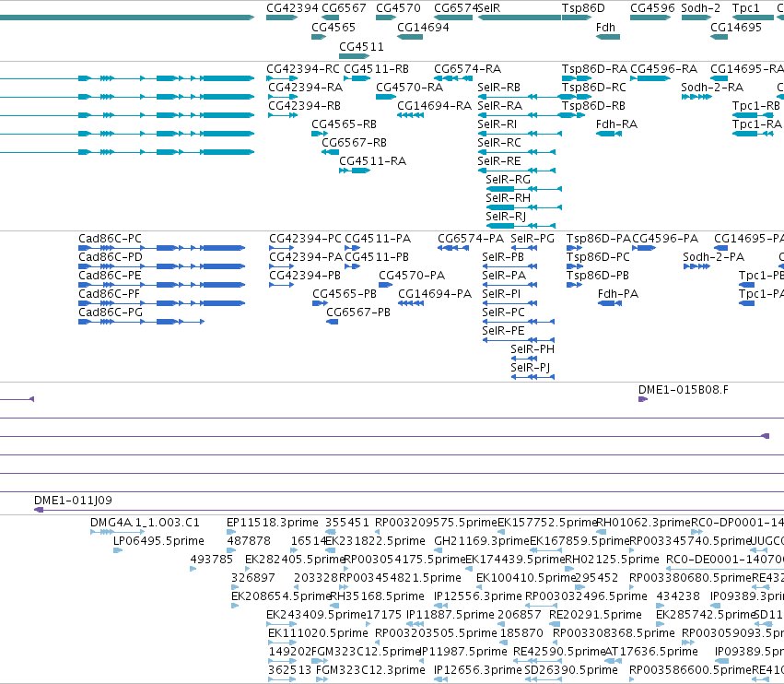The image size is (784, 684).
Task: Select transcript Tsp86D-RA label
Action: point(594,69)
